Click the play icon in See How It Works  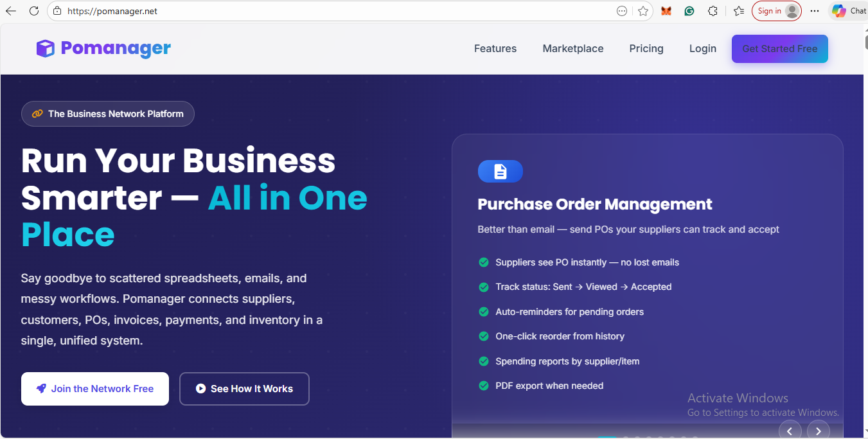click(200, 389)
